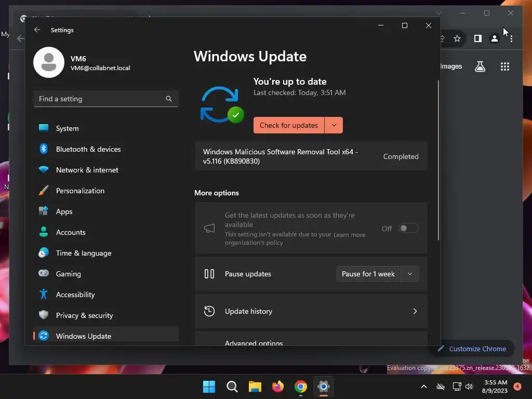
Task: Click the volume icon in system tray
Action: click(x=469, y=387)
